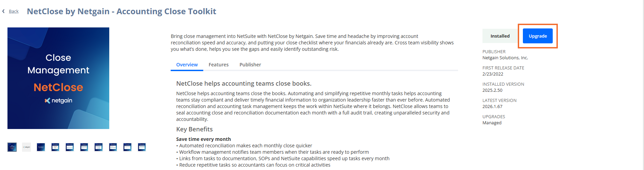Click the netgain logo in the main image
This screenshot has width=644, height=170.
58,101
